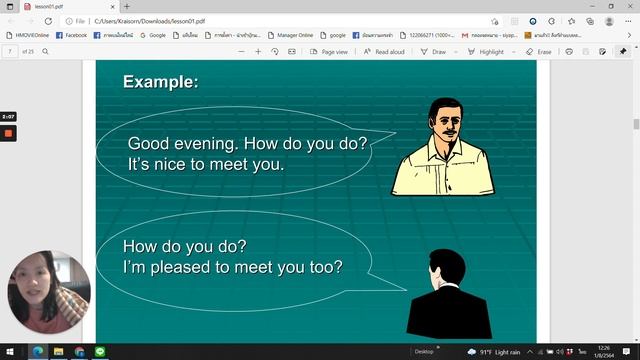This screenshot has width=640, height=360.
Task: Open LINE app from taskbar
Action: click(x=100, y=351)
